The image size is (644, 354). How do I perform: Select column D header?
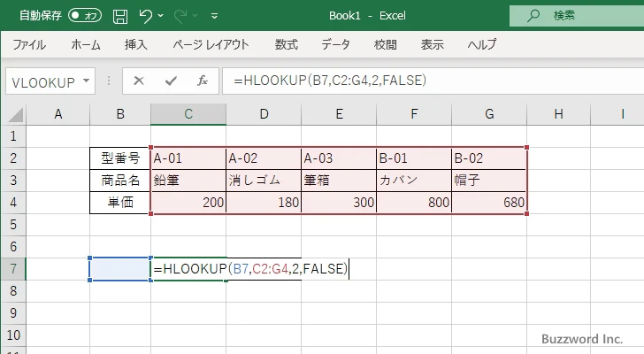point(264,114)
